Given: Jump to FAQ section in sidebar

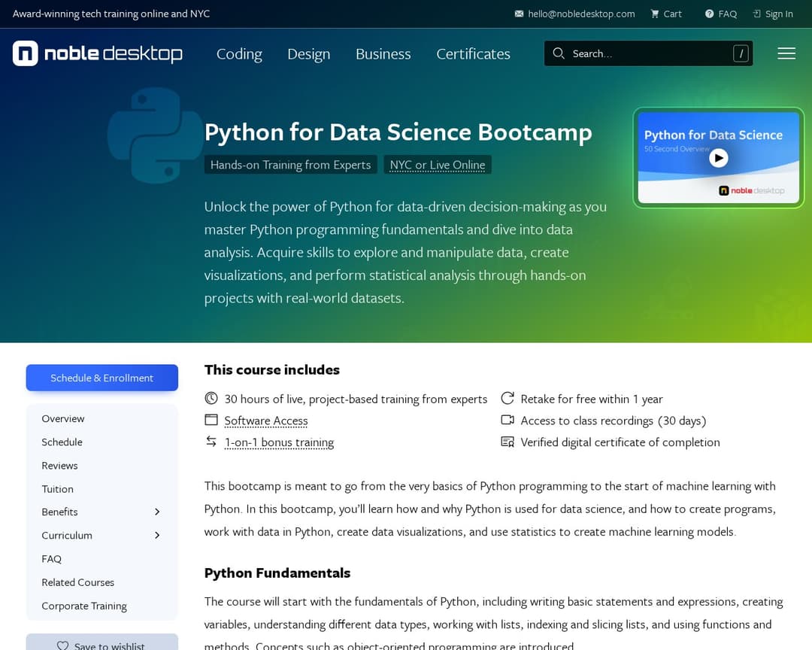Looking at the screenshot, I should click(51, 559).
